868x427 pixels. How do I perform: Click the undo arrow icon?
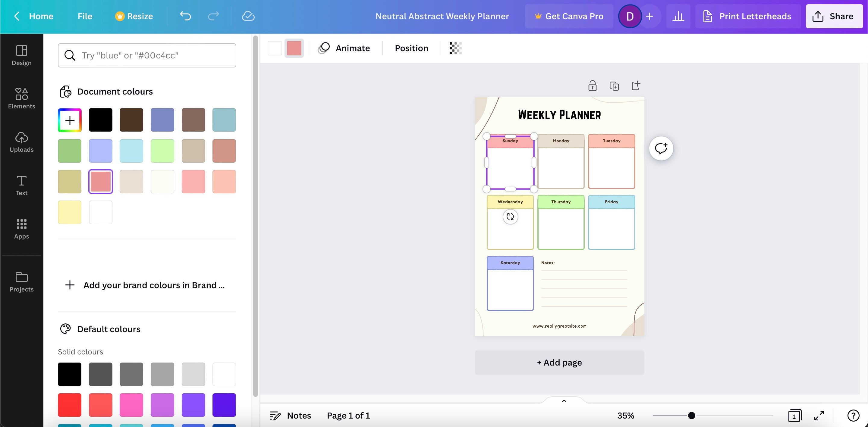(185, 16)
